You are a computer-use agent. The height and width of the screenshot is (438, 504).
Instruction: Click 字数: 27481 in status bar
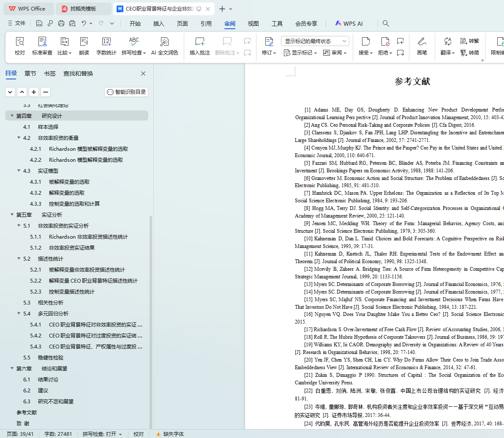coord(58,434)
